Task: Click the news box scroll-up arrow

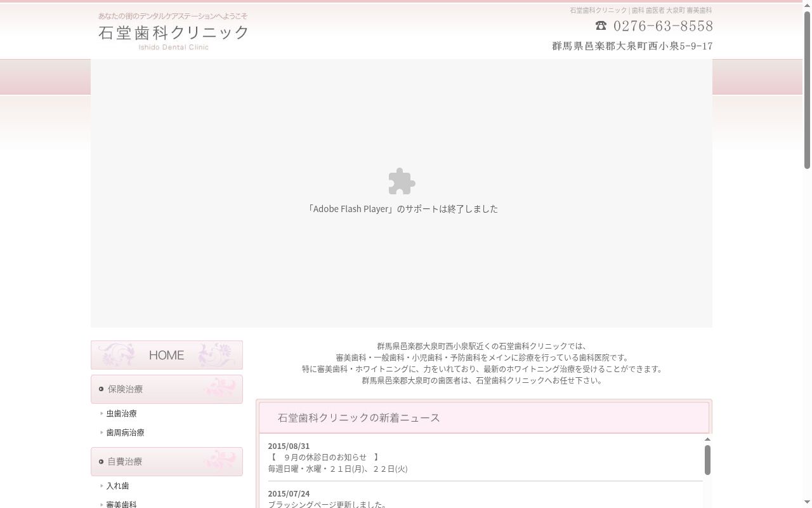Action: tap(707, 439)
